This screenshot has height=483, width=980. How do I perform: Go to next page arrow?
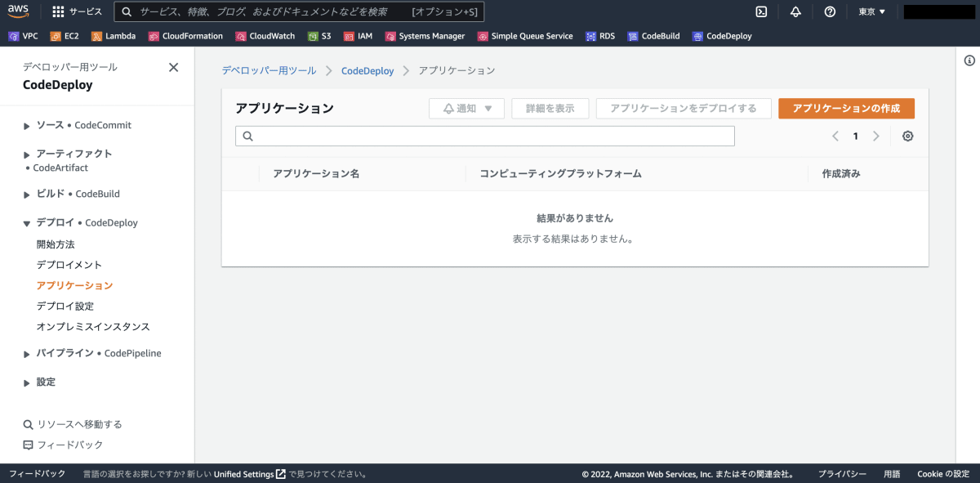[x=876, y=136]
